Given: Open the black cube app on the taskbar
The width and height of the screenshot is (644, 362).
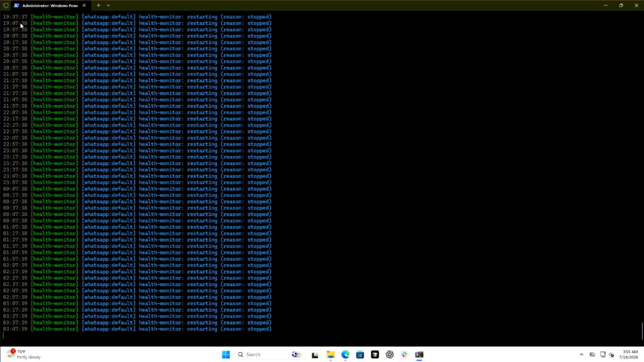Looking at the screenshot, I should (x=375, y=354).
